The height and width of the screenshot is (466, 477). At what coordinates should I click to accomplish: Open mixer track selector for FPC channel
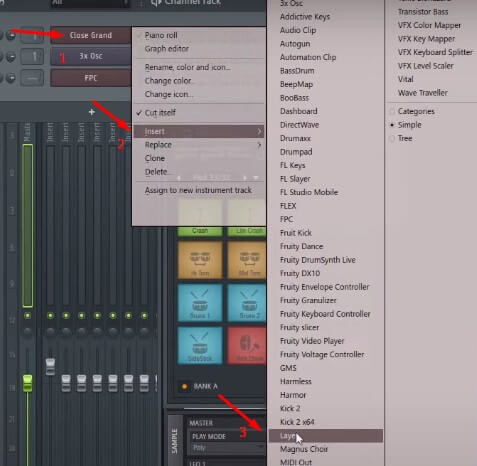tap(32, 78)
